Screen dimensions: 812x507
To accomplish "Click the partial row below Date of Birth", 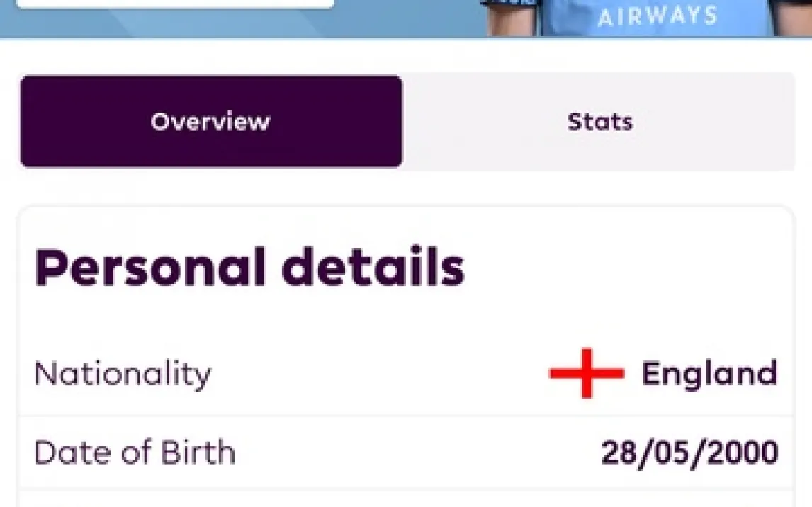I will [x=405, y=499].
